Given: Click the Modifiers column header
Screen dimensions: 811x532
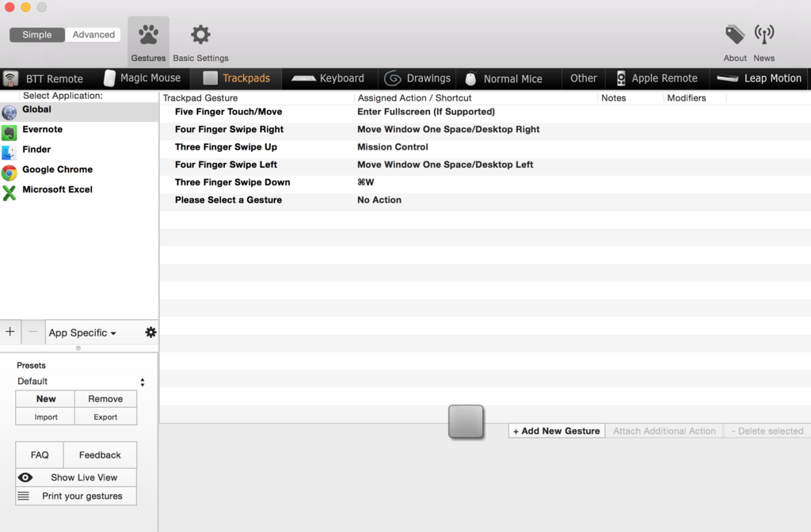Looking at the screenshot, I should (687, 97).
